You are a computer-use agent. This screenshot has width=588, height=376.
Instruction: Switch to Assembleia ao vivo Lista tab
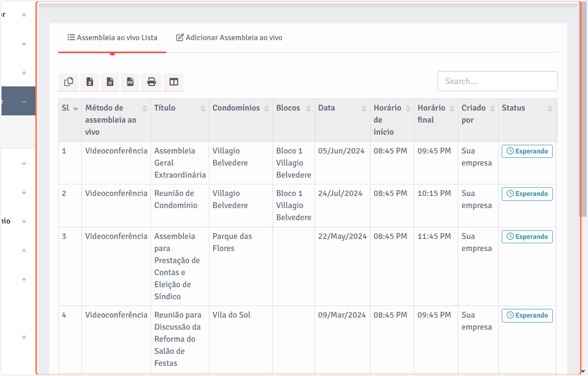coord(112,37)
